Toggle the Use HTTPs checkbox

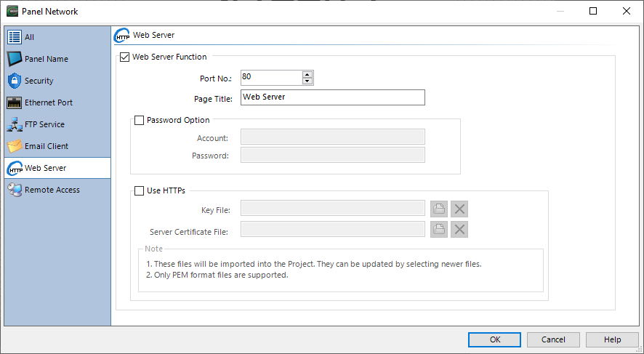pos(139,191)
